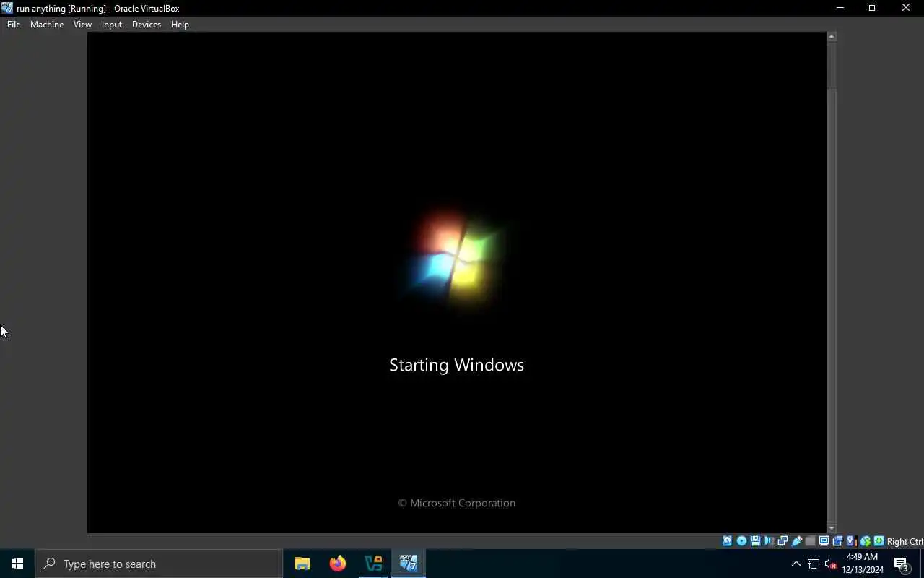Viewport: 924px width, 578px height.
Task: Open the Input menu
Action: point(112,24)
